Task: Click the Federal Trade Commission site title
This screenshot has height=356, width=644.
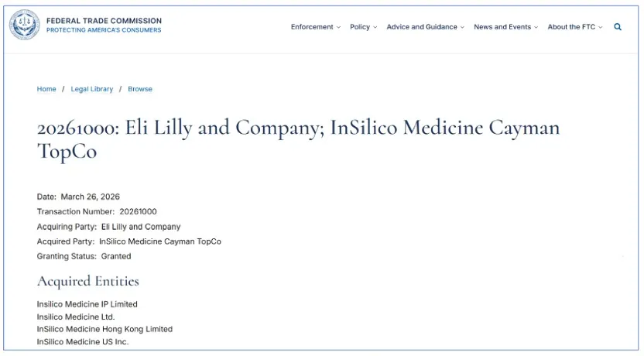Action: click(x=104, y=21)
